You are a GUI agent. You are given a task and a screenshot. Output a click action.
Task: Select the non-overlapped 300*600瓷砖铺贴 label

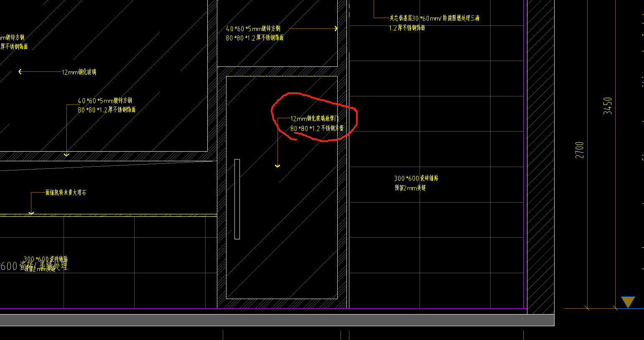[416, 178]
